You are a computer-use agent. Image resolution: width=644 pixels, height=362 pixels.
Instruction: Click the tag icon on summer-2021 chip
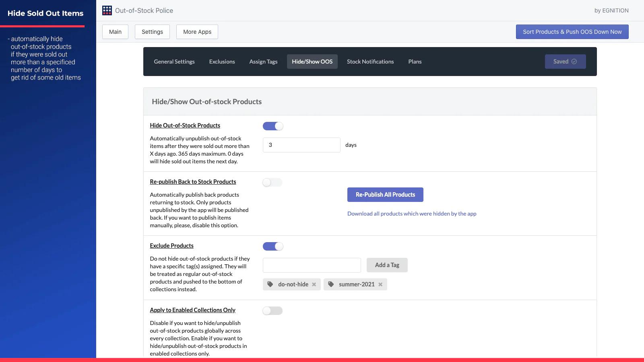coord(331,284)
